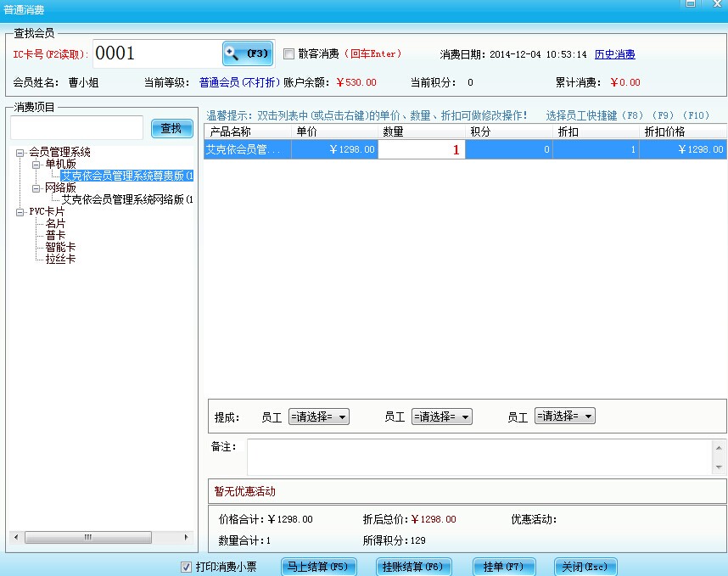Click the 普通会员(不打折) level text
The height and width of the screenshot is (576, 728).
coord(239,82)
